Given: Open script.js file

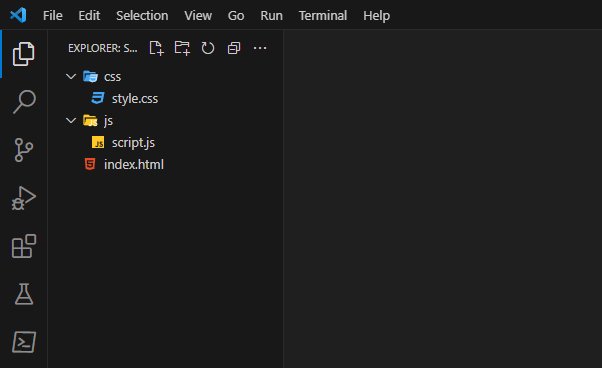Looking at the screenshot, I should point(133,143).
